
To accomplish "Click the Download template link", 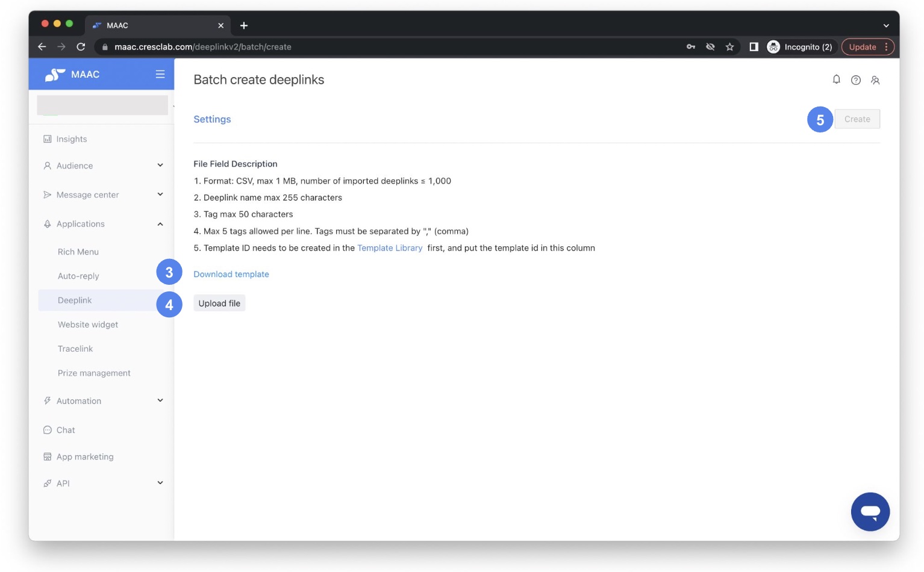I will [231, 274].
